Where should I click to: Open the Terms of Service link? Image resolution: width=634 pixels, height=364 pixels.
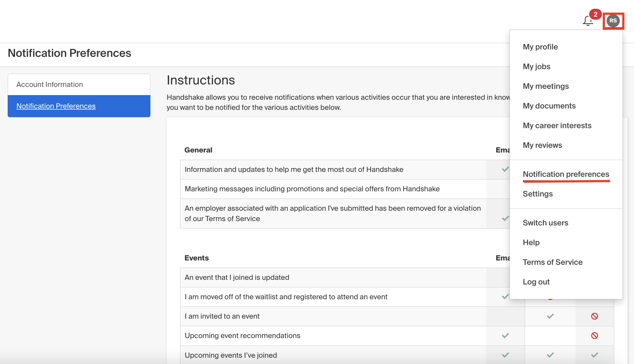click(x=553, y=262)
